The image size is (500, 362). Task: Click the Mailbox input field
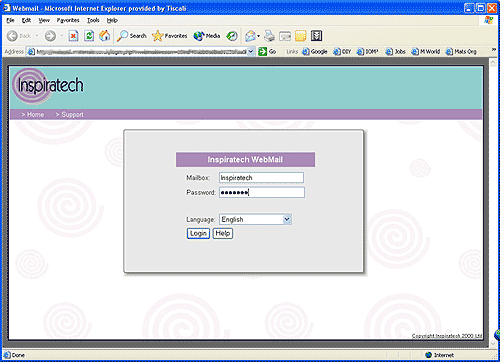261,178
